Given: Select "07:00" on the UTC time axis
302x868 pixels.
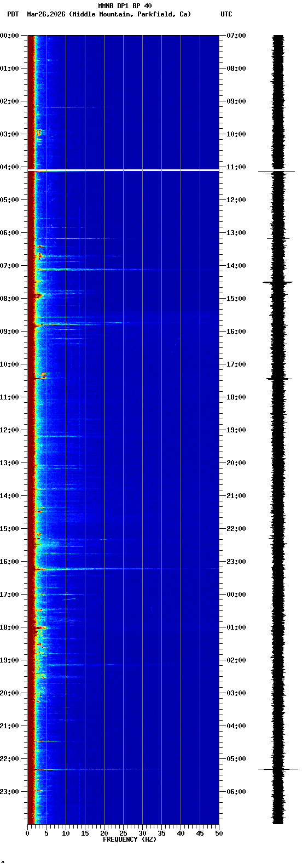Looking at the screenshot, I should point(236,36).
